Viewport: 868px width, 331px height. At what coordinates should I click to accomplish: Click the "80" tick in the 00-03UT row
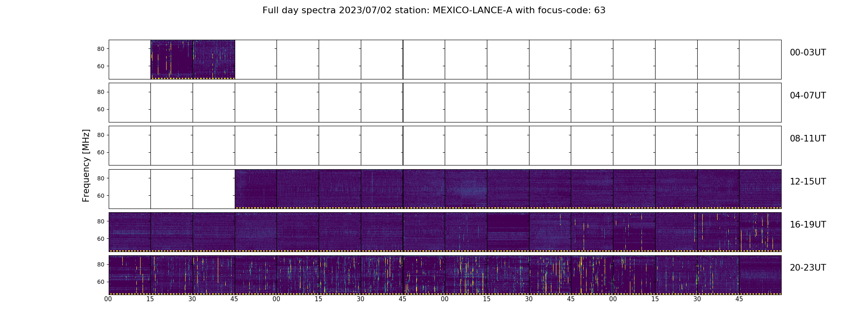pyautogui.click(x=101, y=49)
